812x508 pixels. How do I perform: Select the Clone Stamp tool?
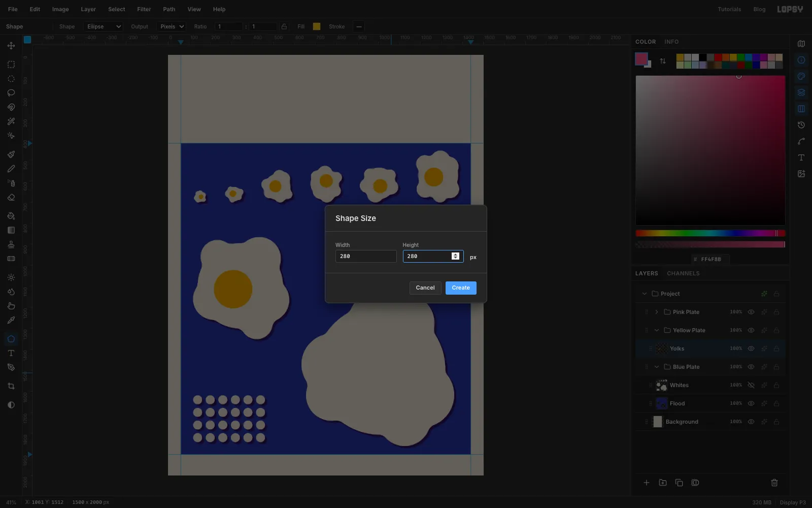click(x=11, y=244)
